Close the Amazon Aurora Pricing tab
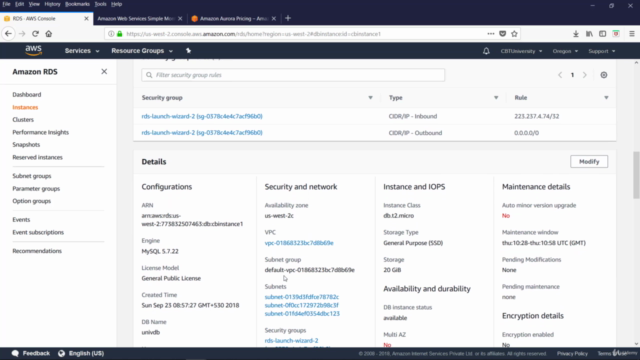This screenshot has width=640, height=360. [x=273, y=18]
